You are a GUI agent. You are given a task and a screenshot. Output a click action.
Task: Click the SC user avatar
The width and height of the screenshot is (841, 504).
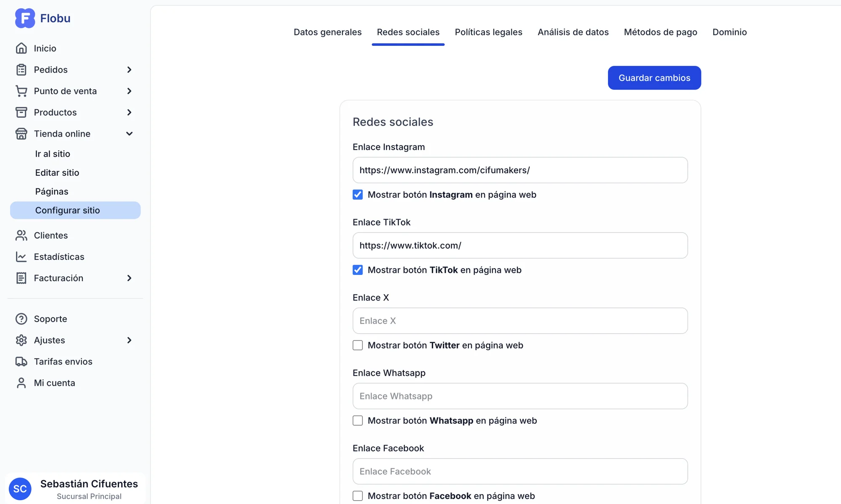(20, 489)
